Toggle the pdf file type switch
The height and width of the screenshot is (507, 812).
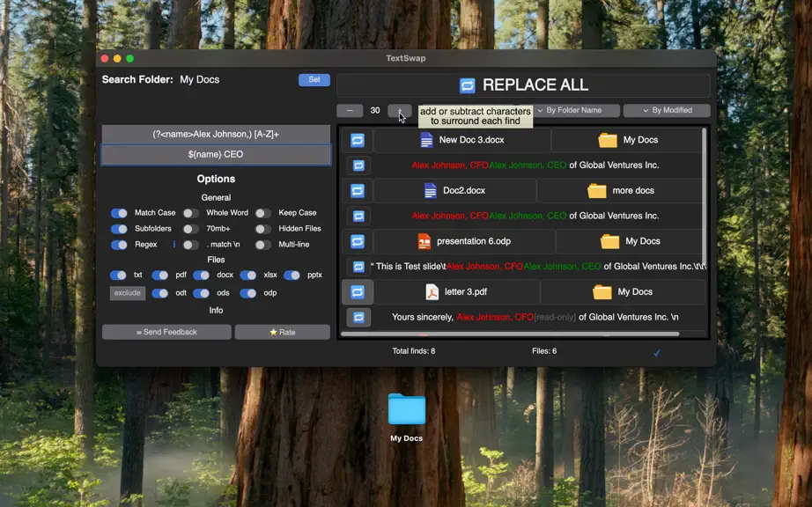[159, 276]
